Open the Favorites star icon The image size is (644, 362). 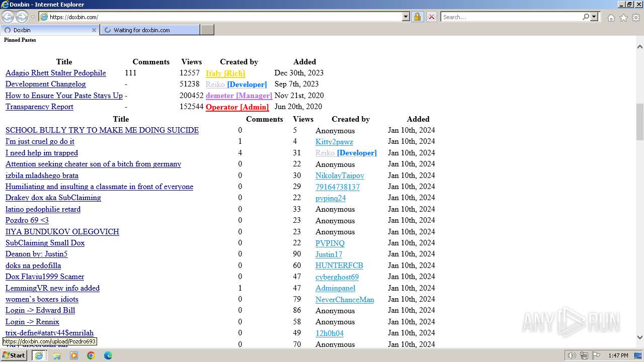[623, 18]
